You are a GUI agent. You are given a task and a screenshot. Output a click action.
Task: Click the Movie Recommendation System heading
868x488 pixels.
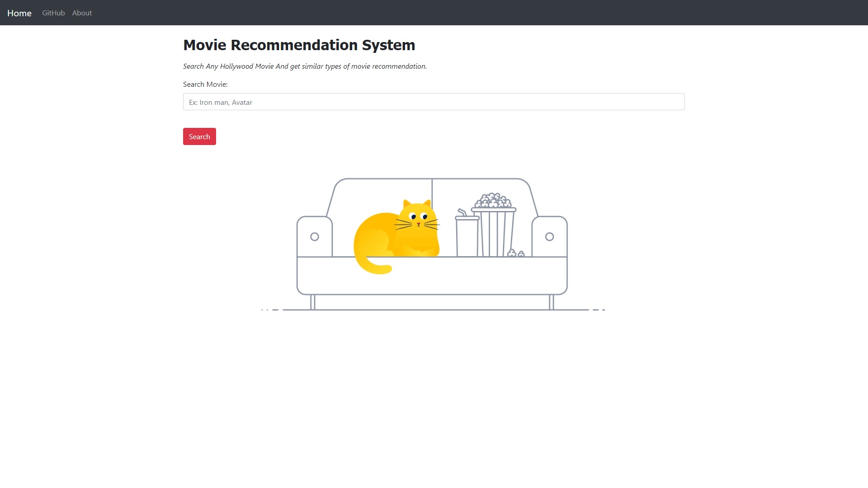pyautogui.click(x=299, y=45)
